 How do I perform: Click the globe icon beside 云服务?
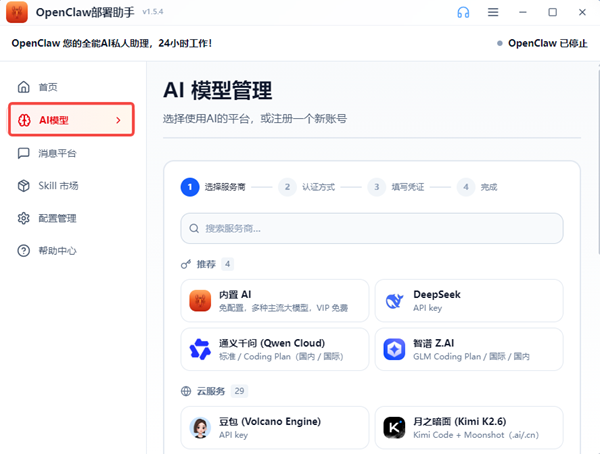[x=186, y=391]
